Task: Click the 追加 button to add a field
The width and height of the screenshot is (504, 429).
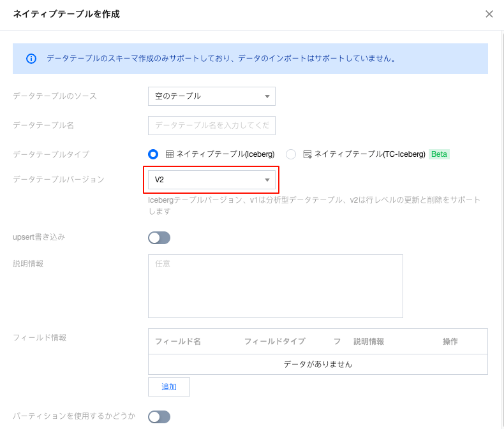Action: 169,387
